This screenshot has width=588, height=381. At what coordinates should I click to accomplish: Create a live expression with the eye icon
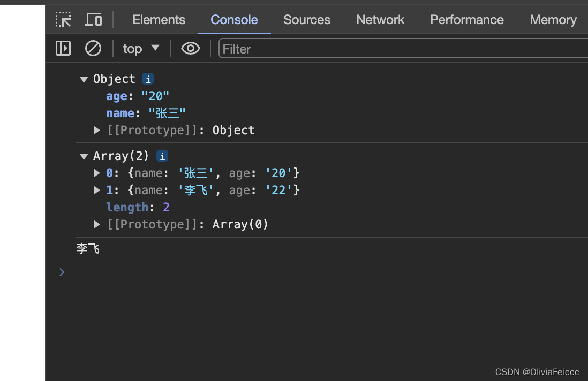[x=190, y=49]
